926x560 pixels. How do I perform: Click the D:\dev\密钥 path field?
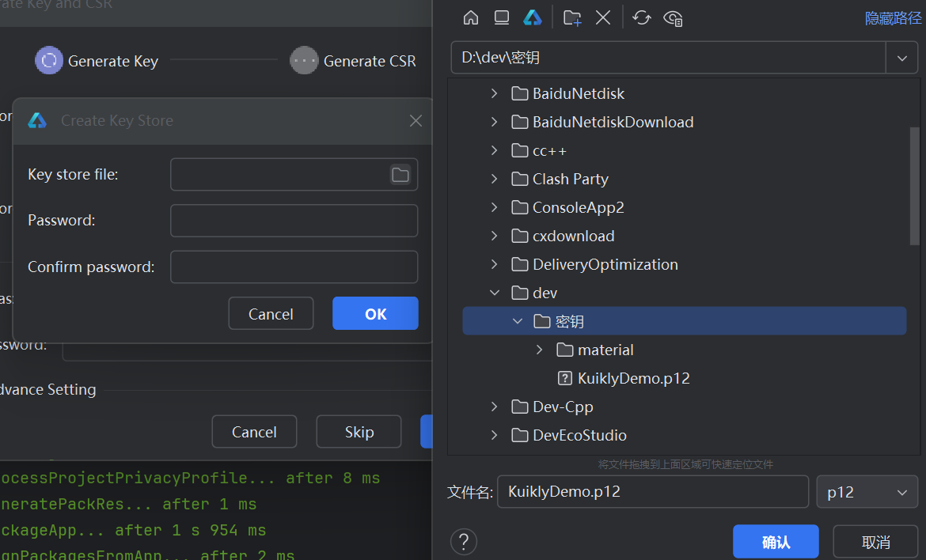(x=669, y=58)
